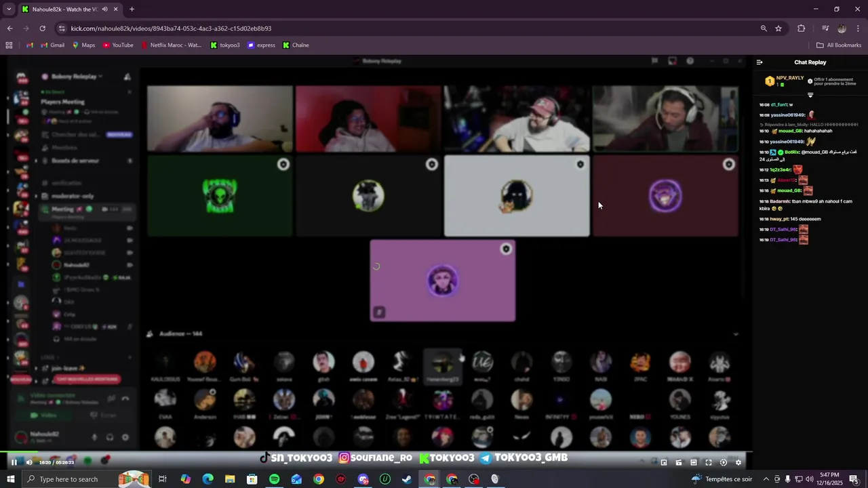Viewport: 868px width, 488px height.
Task: Mute the video player volume
Action: point(29,462)
